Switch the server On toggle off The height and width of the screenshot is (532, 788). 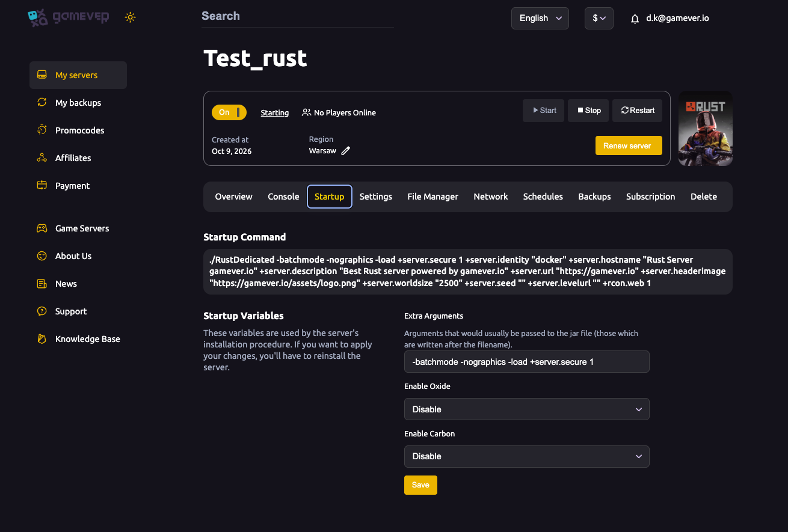[229, 112]
